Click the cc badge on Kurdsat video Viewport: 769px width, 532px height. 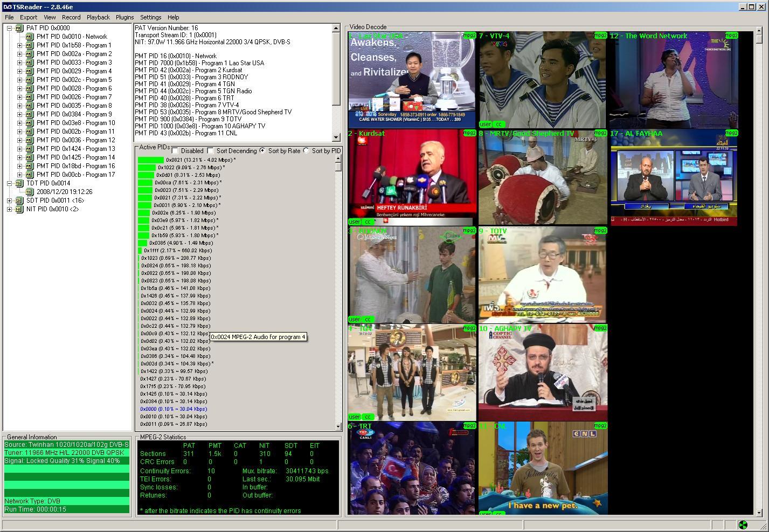pos(368,222)
